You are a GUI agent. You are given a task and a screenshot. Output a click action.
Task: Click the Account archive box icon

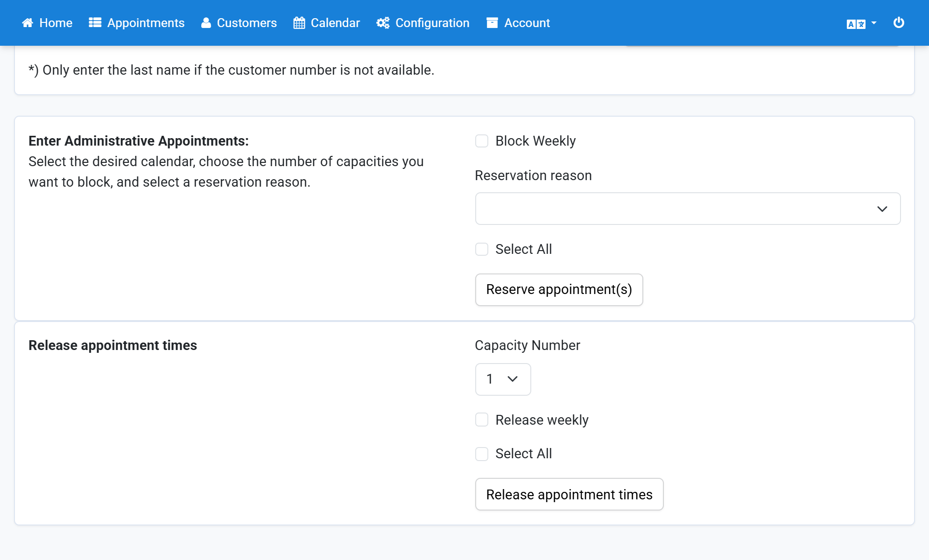pyautogui.click(x=492, y=23)
